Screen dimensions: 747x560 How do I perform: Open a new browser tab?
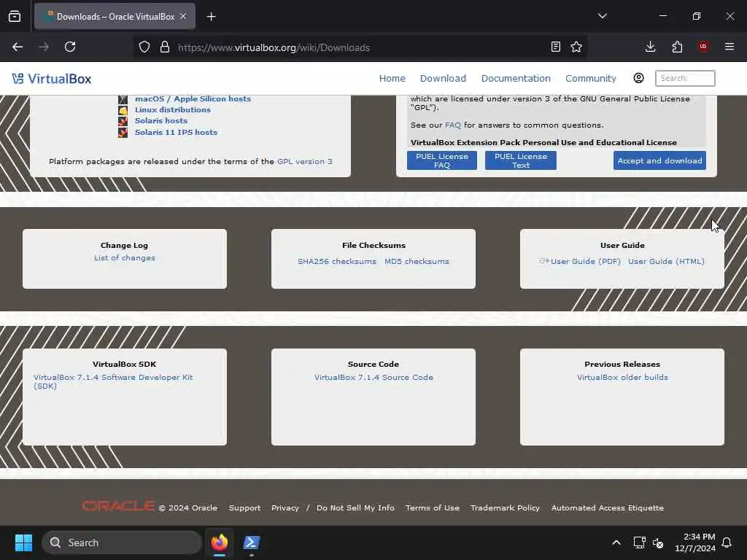pos(211,17)
